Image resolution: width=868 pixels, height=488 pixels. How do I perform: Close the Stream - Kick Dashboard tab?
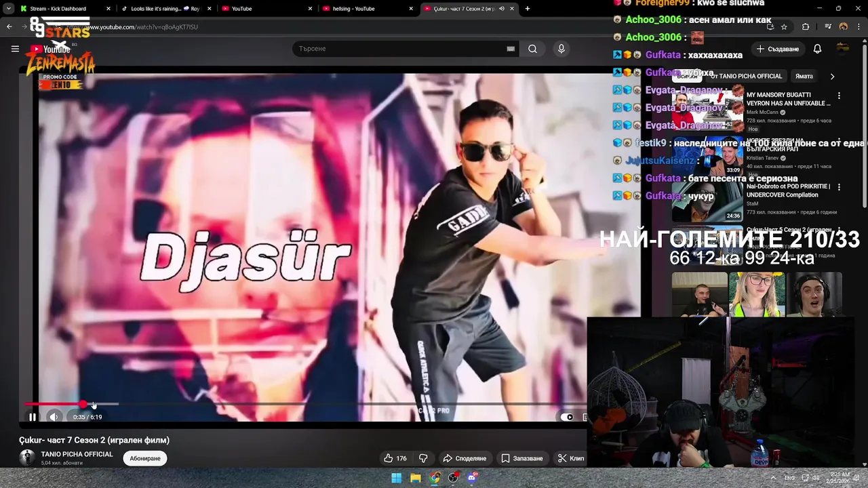(x=108, y=9)
